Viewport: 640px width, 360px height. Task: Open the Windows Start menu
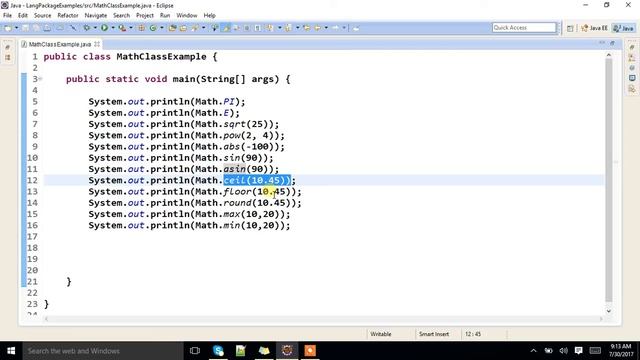(x=11, y=351)
